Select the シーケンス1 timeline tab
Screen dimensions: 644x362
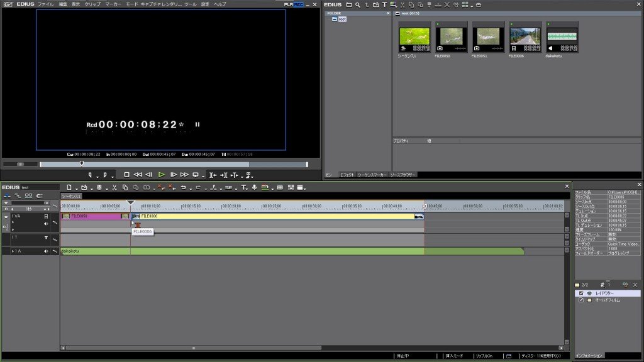click(72, 197)
